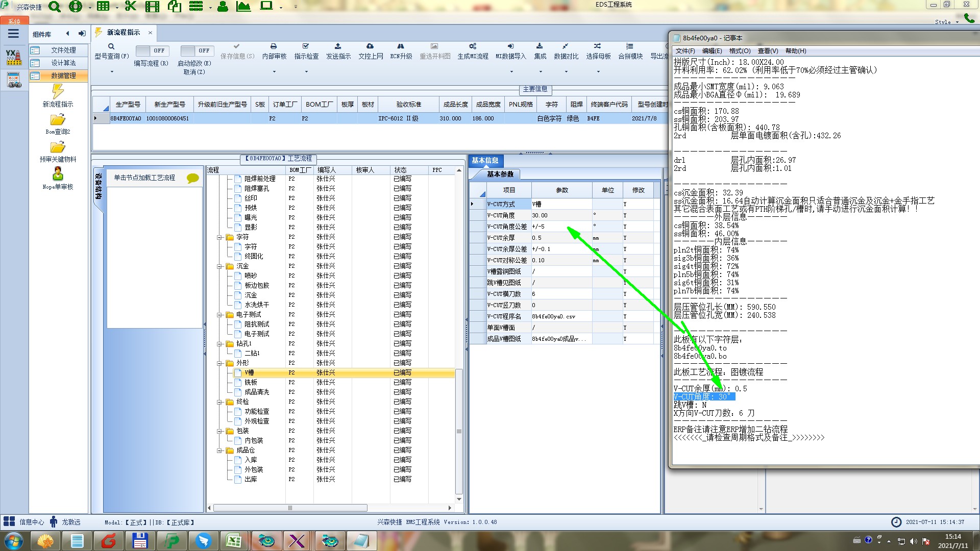This screenshot has width=980, height=551.
Task: Open the Windows Start button
Action: [x=14, y=541]
